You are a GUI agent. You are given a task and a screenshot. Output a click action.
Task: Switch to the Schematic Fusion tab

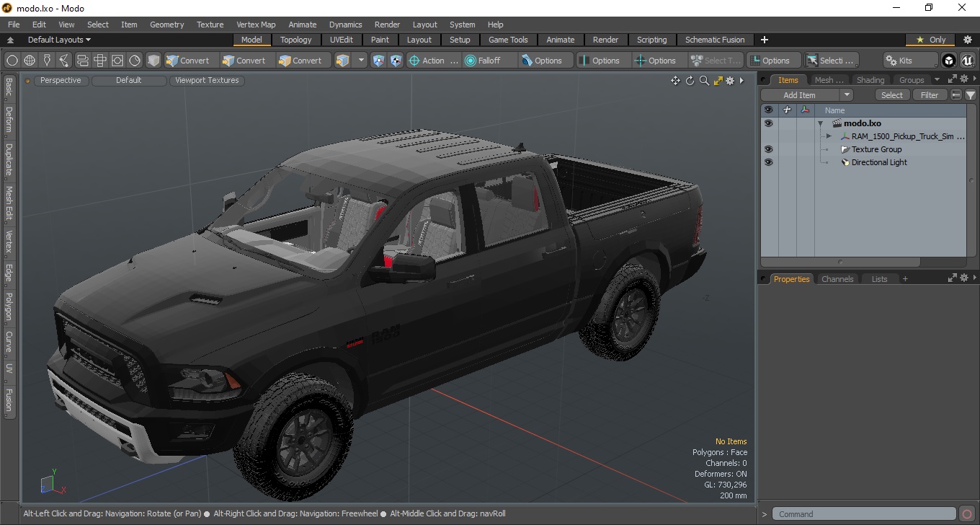pyautogui.click(x=715, y=40)
